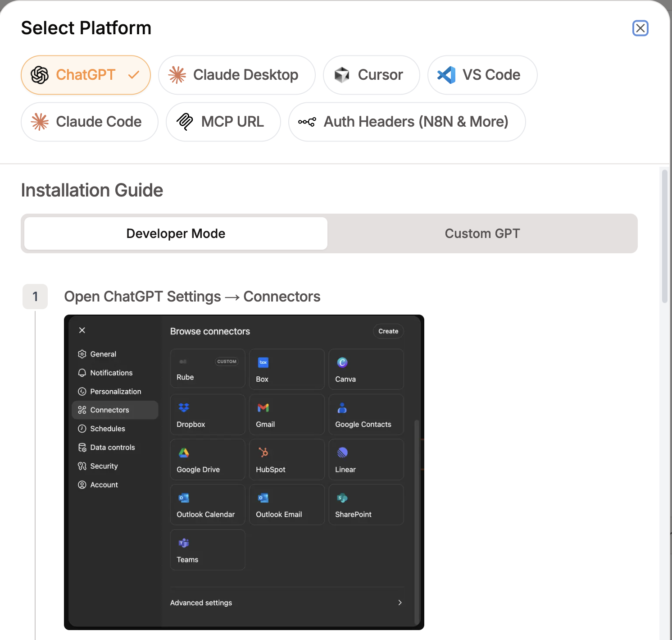This screenshot has height=640, width=672.
Task: Open Connectors in the settings sidebar
Action: pyautogui.click(x=115, y=410)
